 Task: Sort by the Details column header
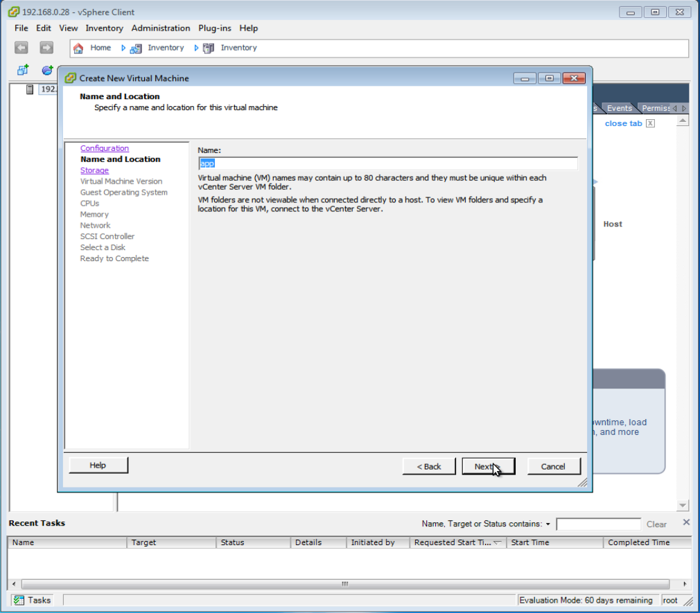319,542
